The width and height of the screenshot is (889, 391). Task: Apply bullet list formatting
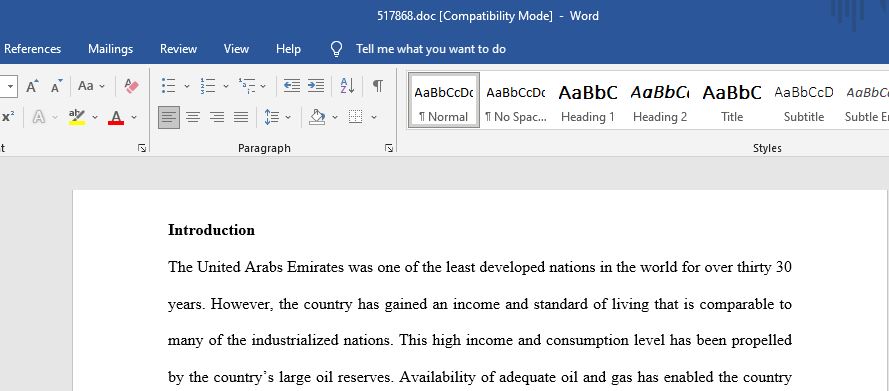(168, 86)
